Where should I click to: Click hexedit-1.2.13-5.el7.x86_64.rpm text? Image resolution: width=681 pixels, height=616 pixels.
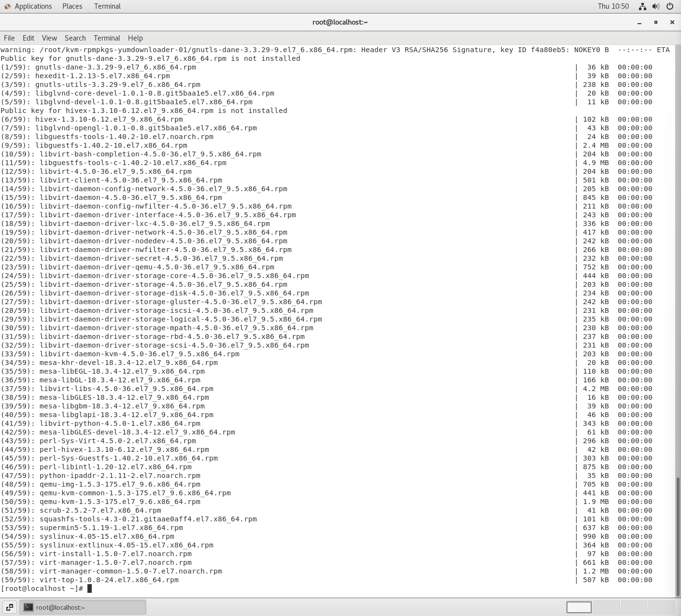[102, 76]
